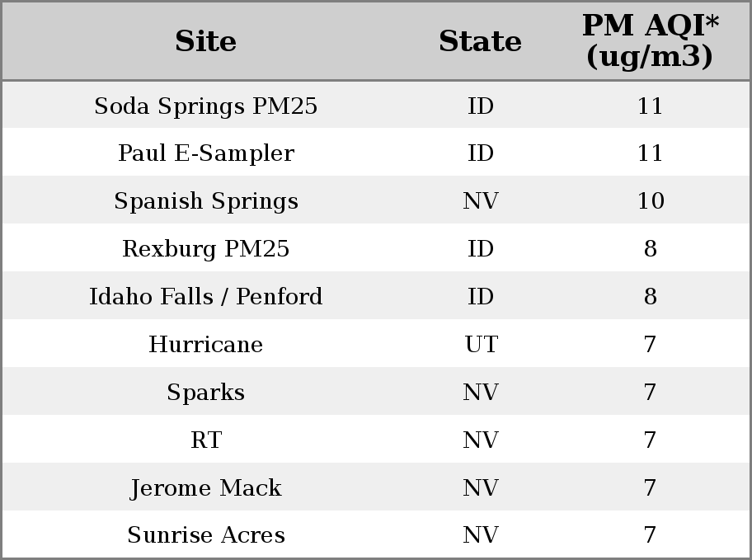This screenshot has width=752, height=560.
Task: Select the Paul E-Sampler site cell
Action: tap(206, 153)
